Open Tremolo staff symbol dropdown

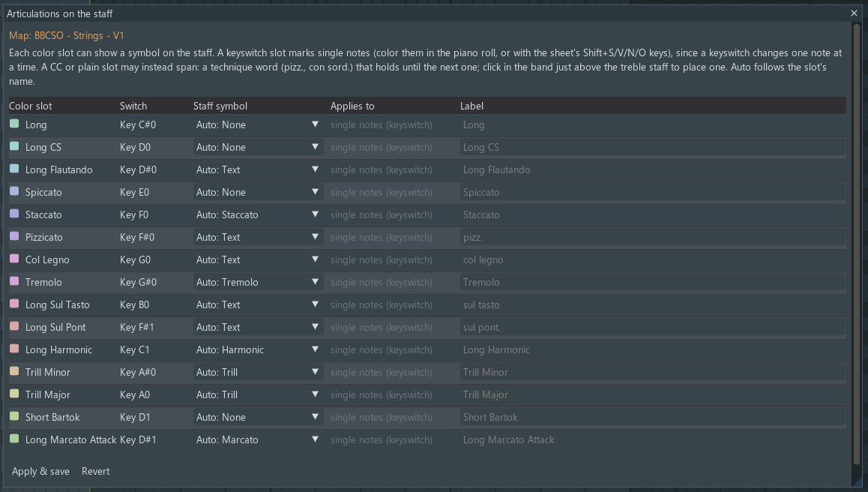click(258, 283)
